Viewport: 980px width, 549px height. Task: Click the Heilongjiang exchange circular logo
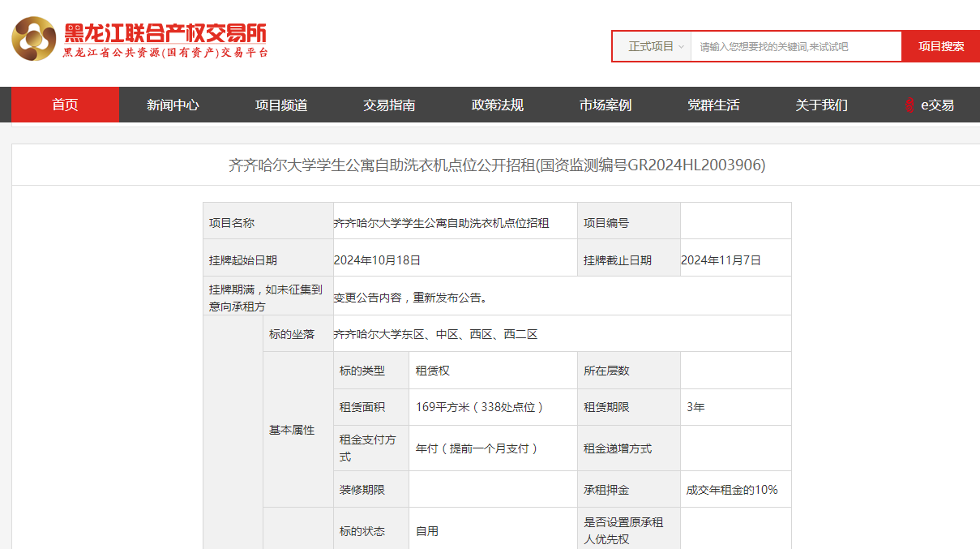pos(34,39)
